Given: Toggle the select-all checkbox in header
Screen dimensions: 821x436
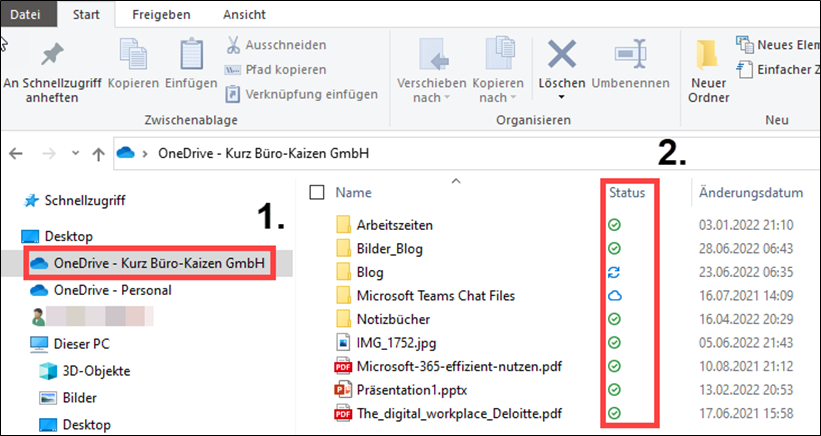Looking at the screenshot, I should (317, 193).
